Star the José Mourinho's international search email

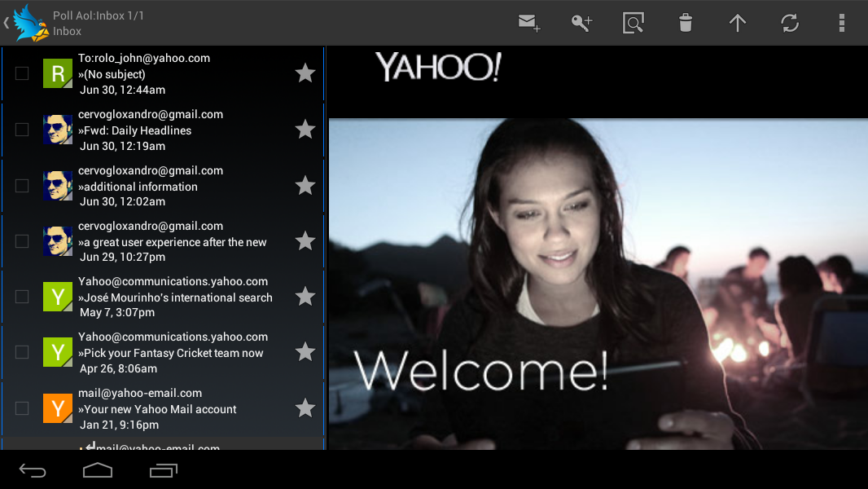305,297
